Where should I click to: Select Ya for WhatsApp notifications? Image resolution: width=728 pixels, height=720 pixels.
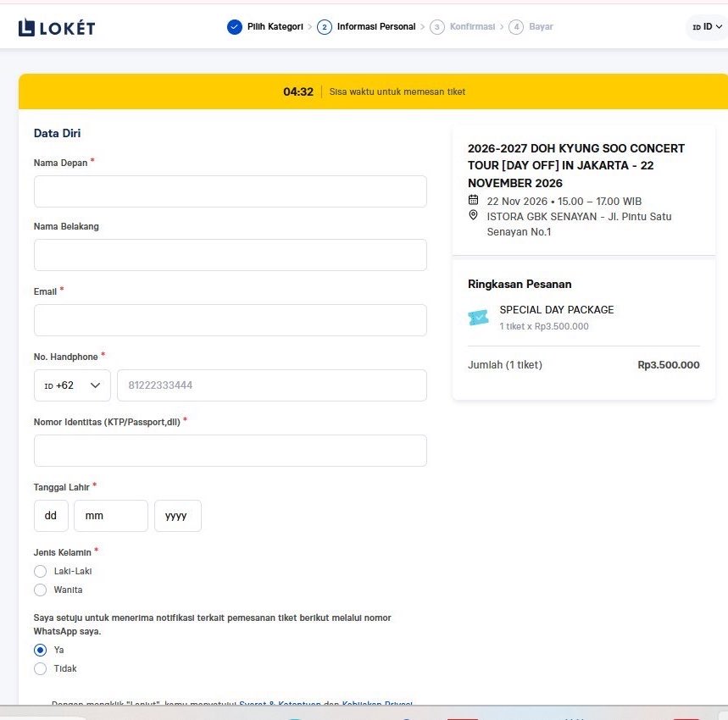[41, 650]
